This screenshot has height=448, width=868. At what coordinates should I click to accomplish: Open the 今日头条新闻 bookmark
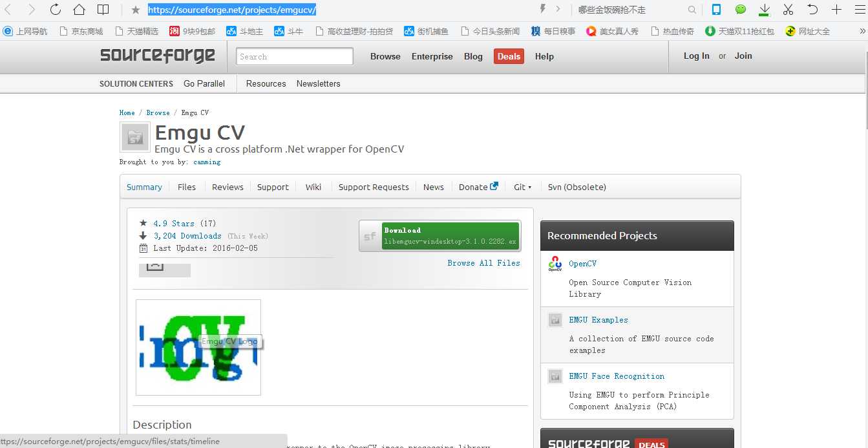pos(490,31)
